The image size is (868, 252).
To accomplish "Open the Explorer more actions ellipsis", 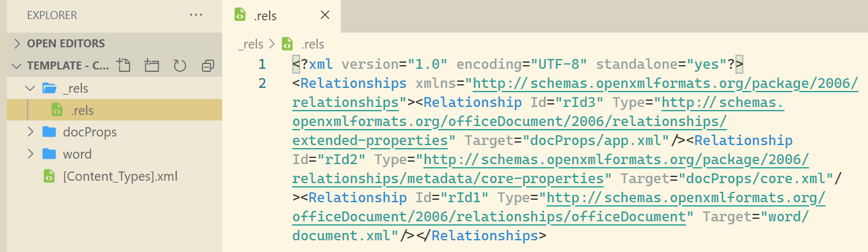I will coord(196,15).
